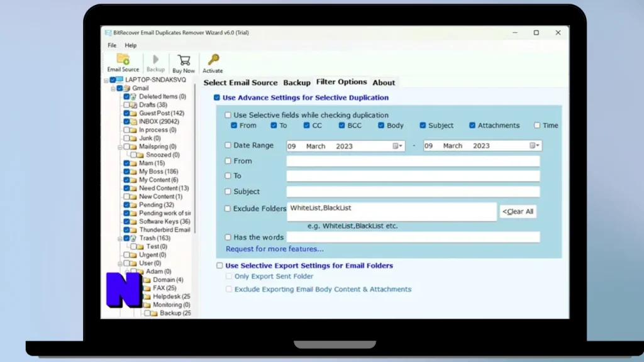Click the Has the words text field
This screenshot has width=644, height=362.
pyautogui.click(x=413, y=237)
